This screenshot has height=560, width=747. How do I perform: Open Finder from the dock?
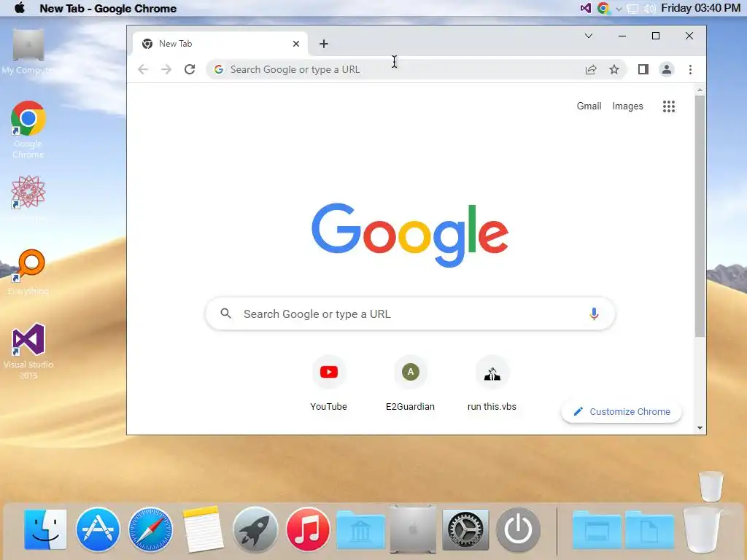45,529
